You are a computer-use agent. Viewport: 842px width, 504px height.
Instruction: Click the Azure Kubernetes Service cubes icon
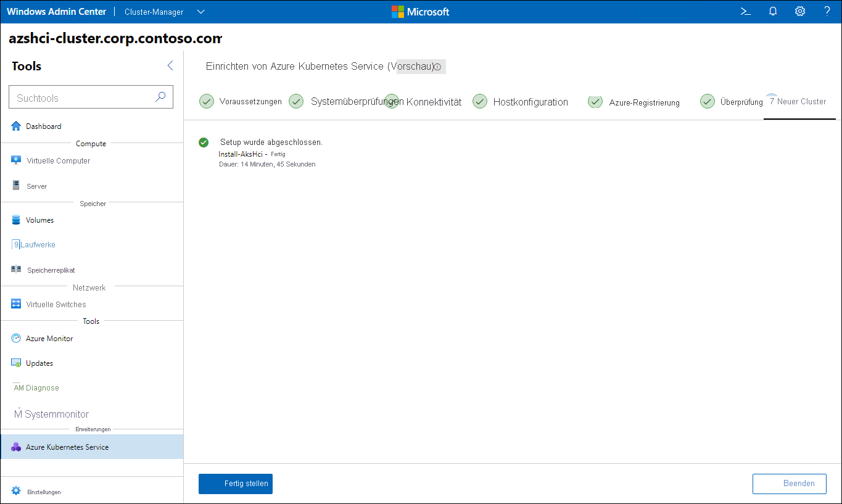16,447
